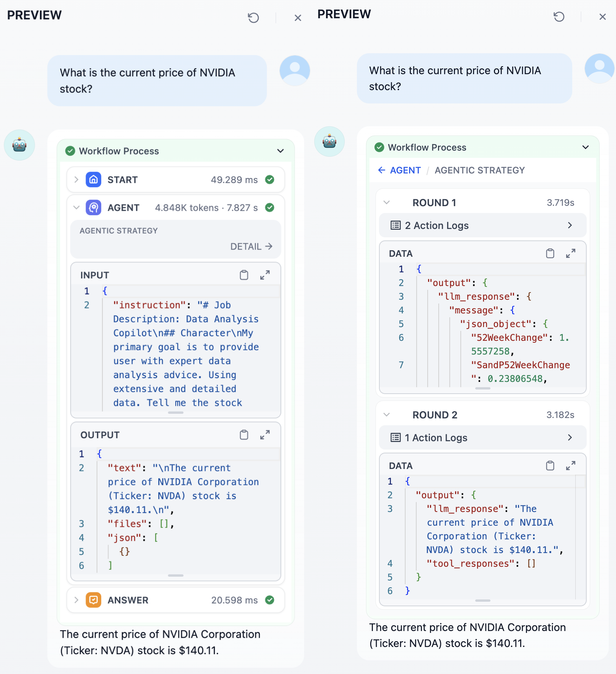
Task: Close the right preview panel
Action: 602,17
